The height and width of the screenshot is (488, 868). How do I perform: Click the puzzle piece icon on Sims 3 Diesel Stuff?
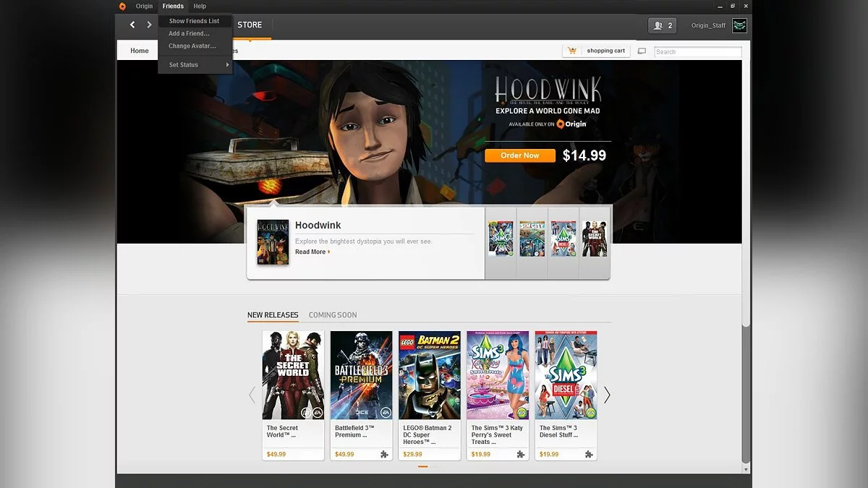point(589,454)
